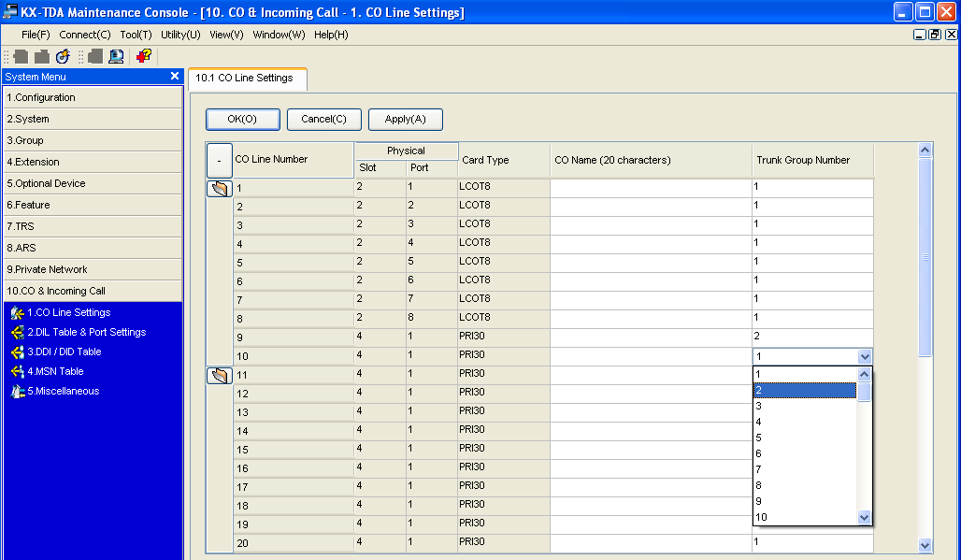
Task: Click dropdown list scroll-down arrow
Action: point(864,518)
